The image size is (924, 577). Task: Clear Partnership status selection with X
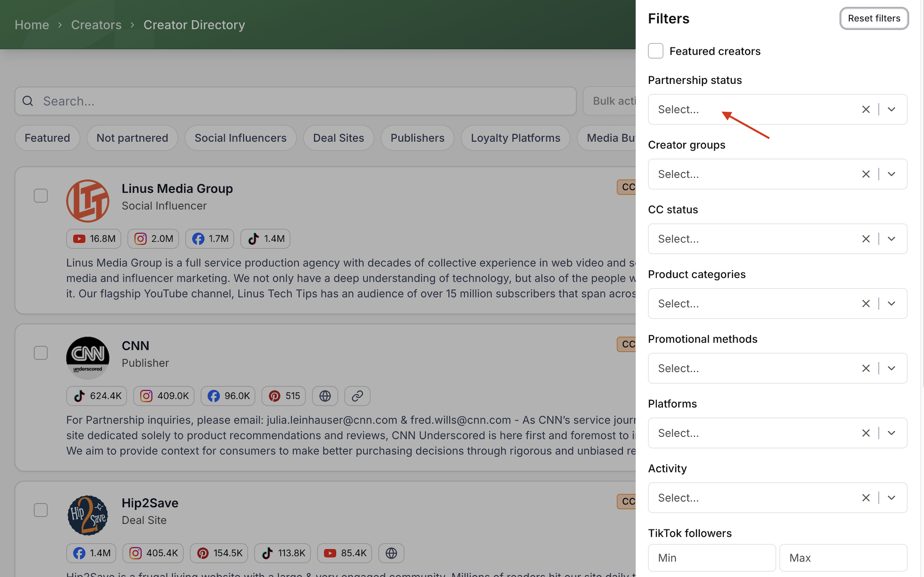click(x=865, y=109)
